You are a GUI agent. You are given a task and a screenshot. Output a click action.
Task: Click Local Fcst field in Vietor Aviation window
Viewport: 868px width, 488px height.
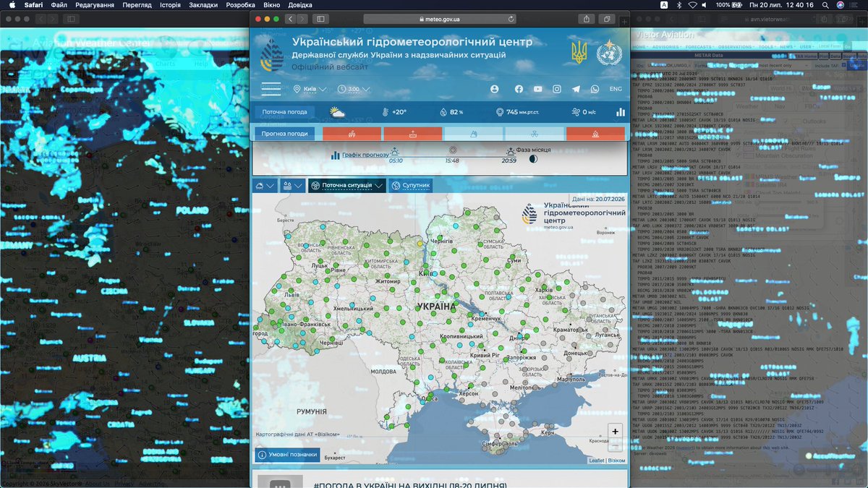(x=830, y=46)
